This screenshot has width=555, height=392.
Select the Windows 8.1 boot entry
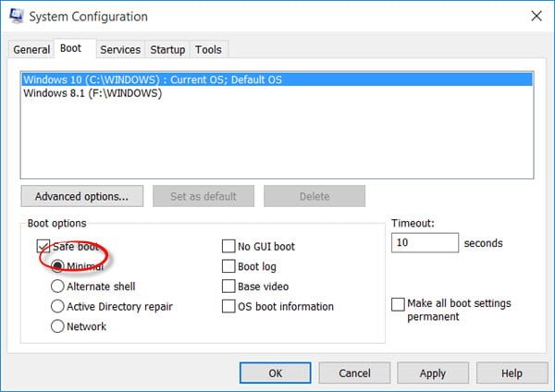tap(92, 93)
